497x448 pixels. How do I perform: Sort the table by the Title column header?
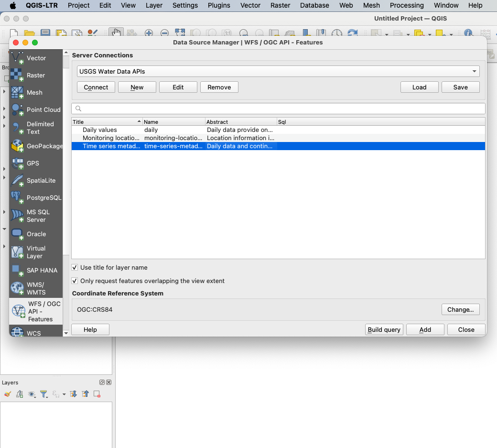(x=107, y=122)
